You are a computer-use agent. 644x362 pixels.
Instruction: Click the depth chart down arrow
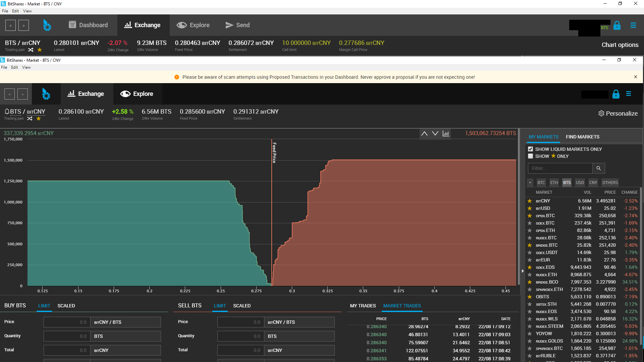pyautogui.click(x=435, y=133)
